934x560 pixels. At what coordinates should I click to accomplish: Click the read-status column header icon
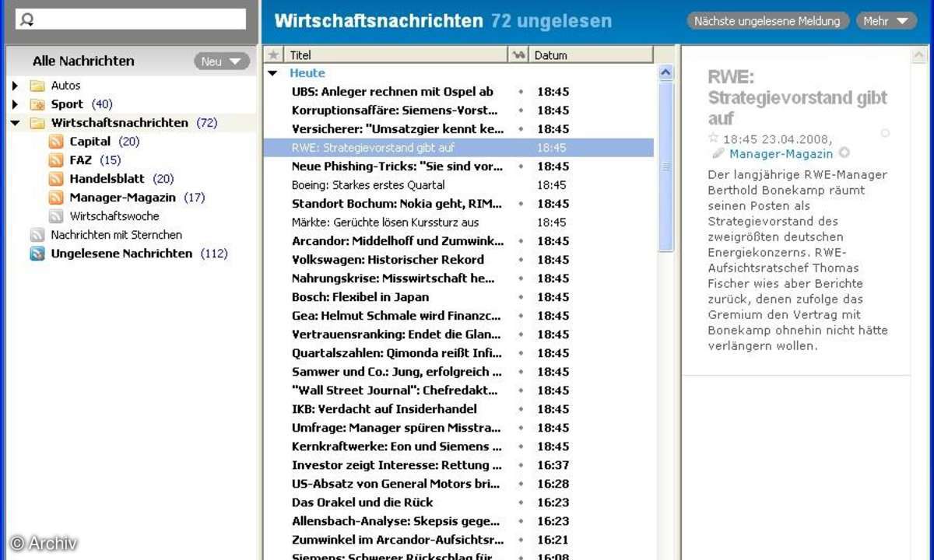point(519,55)
